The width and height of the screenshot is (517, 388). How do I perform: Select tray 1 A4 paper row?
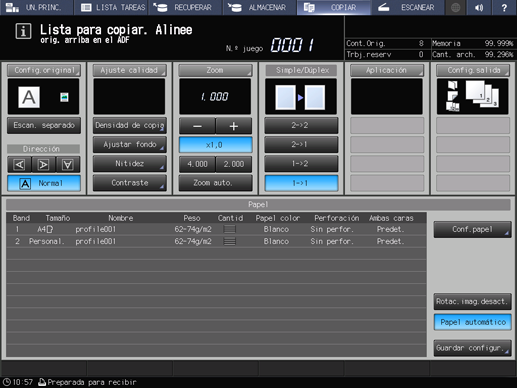tap(216, 229)
